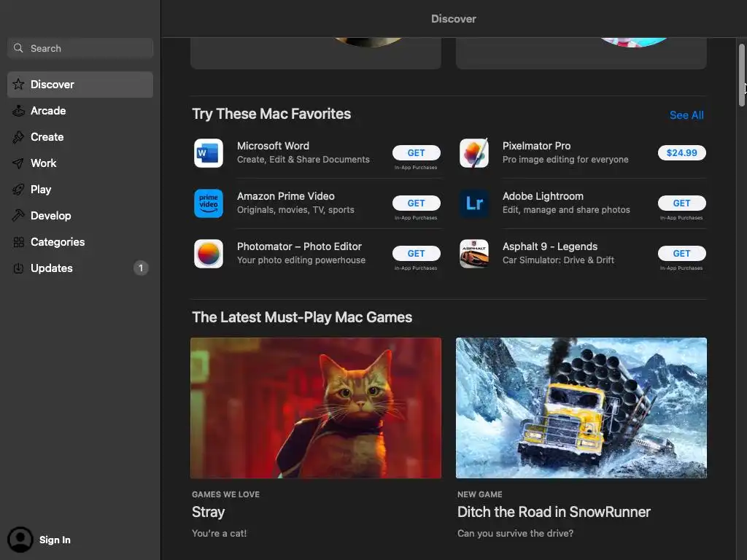The height and width of the screenshot is (560, 747).
Task: Buy Pixelmator Pro for $24.99
Action: coord(682,153)
